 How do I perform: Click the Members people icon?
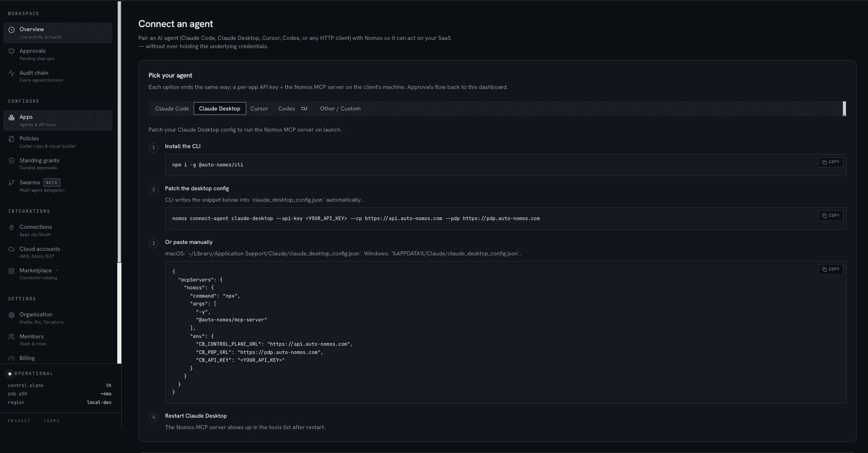click(11, 337)
